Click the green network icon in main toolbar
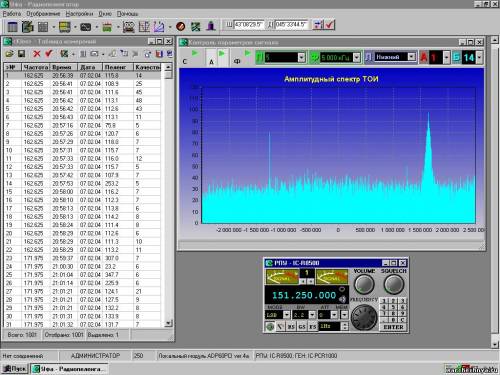This screenshot has height=375, width=500. tap(196, 26)
